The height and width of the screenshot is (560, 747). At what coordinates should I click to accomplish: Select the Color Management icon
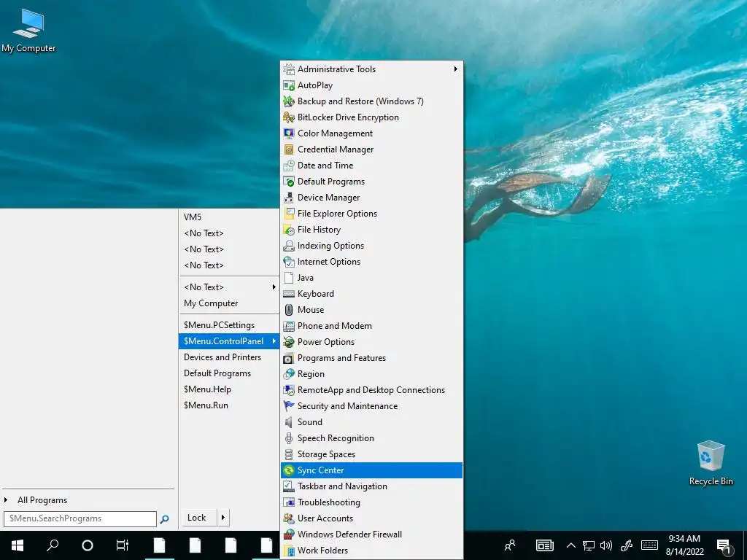coord(289,133)
